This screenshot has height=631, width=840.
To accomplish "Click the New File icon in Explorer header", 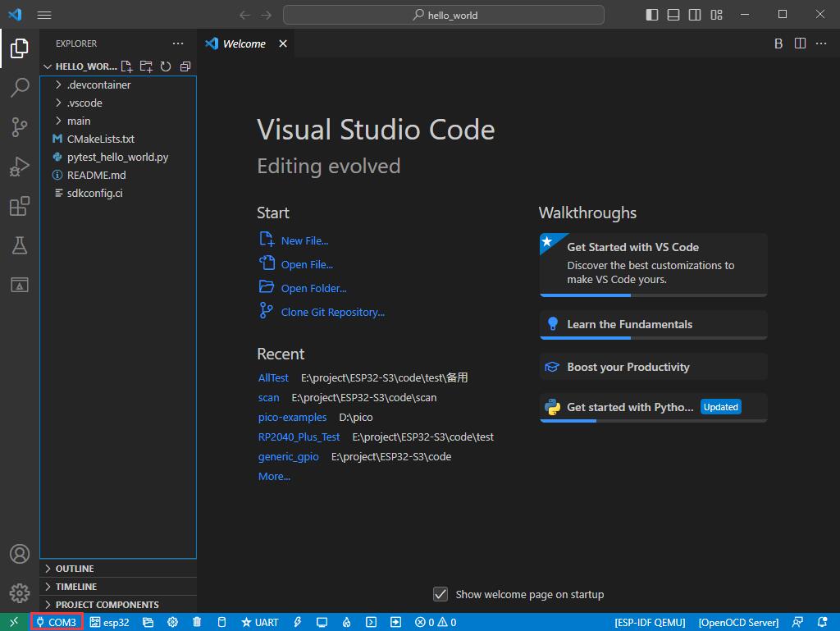I will [126, 66].
